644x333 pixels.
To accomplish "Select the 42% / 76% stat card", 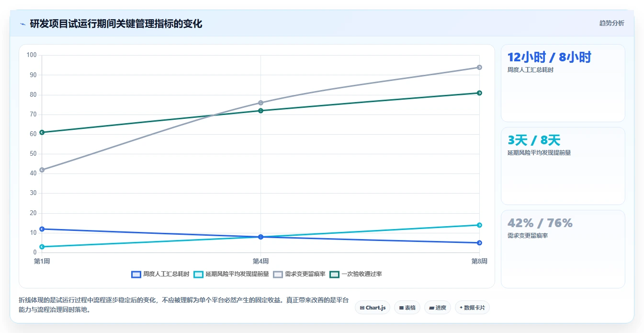I will [x=563, y=249].
